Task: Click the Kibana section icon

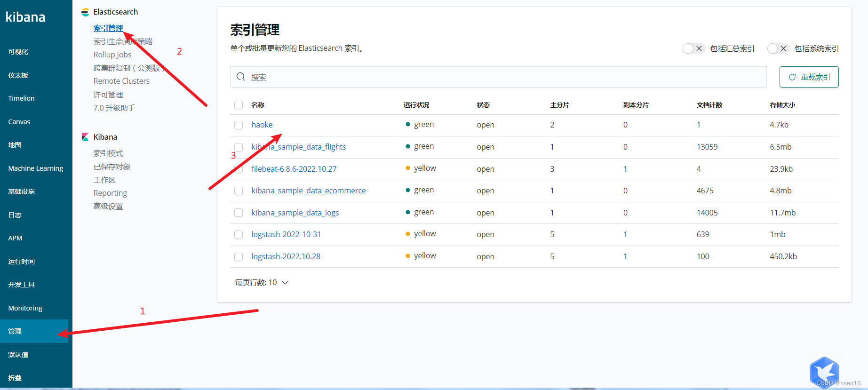Action: [x=85, y=137]
